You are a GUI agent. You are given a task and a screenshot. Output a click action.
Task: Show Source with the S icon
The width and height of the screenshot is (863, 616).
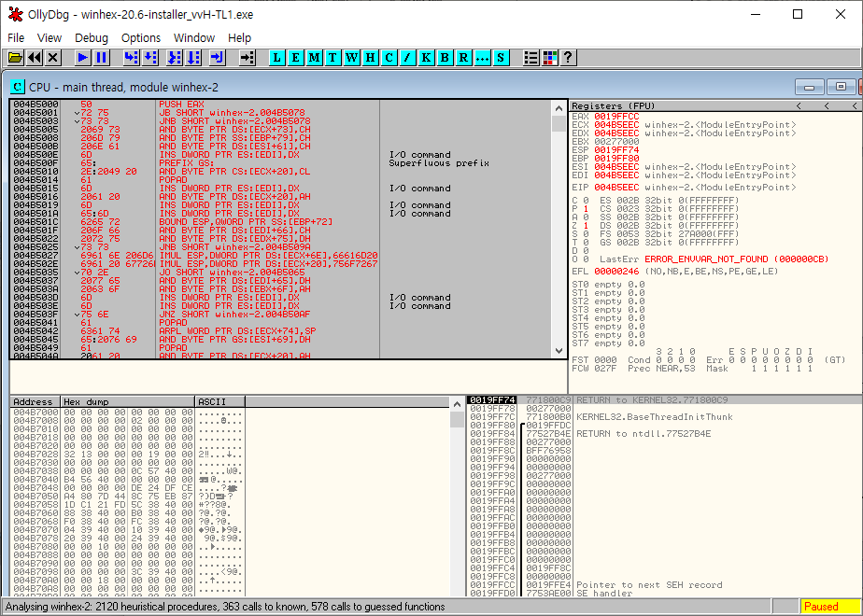pos(501,57)
